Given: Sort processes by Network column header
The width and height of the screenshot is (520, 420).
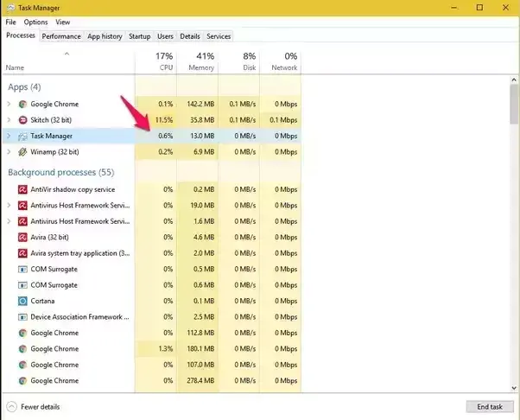Looking at the screenshot, I should [x=280, y=61].
